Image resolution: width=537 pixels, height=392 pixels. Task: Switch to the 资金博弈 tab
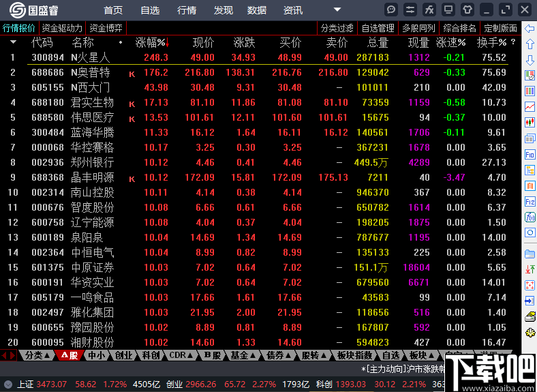pos(106,28)
